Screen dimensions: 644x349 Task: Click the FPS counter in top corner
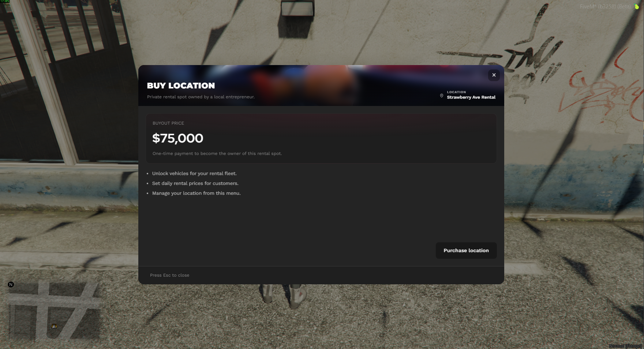[x=5, y=1]
